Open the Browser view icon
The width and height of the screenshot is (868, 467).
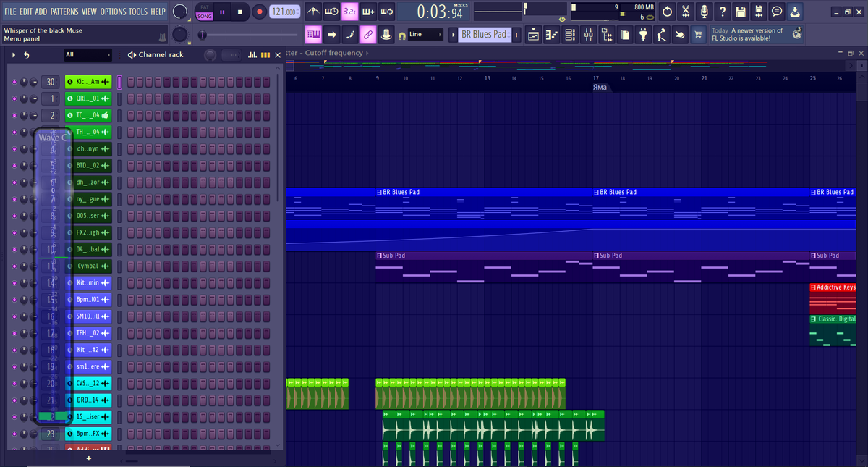606,34
